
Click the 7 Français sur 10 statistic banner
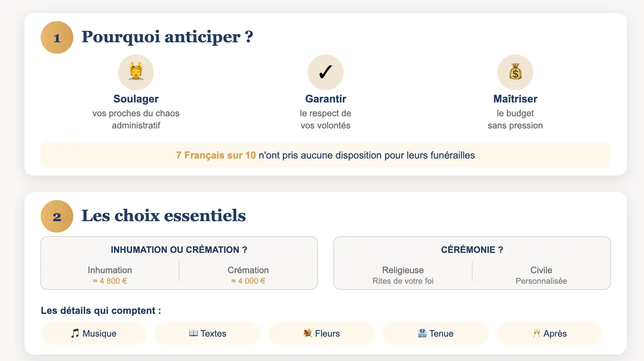tap(326, 155)
